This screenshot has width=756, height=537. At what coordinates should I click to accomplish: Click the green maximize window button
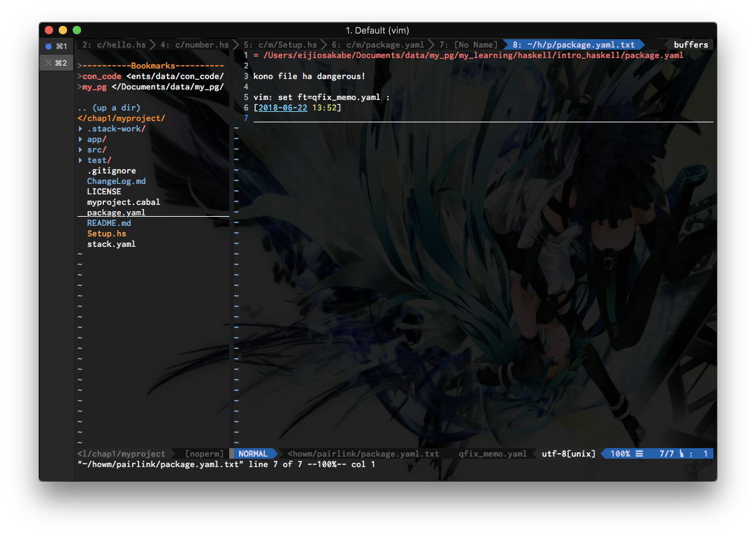point(77,30)
